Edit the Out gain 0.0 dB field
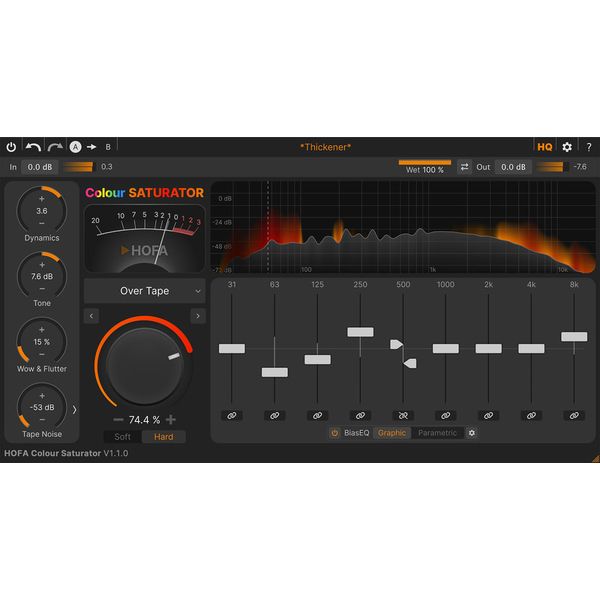Screen dimensions: 600x600 tap(513, 167)
